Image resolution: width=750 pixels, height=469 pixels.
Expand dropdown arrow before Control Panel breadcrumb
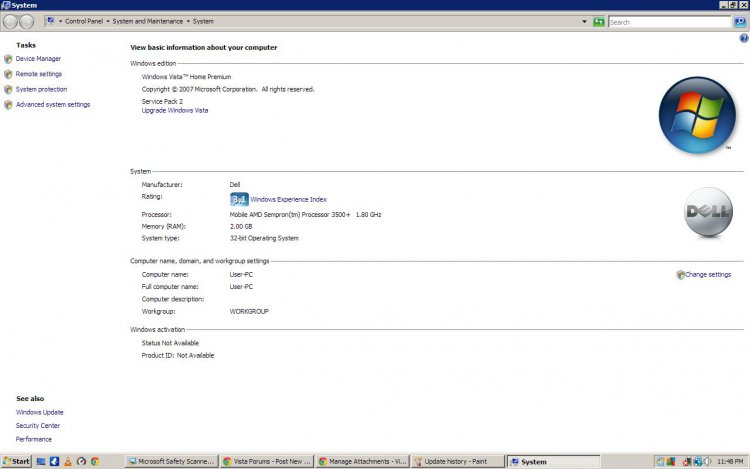pos(60,22)
